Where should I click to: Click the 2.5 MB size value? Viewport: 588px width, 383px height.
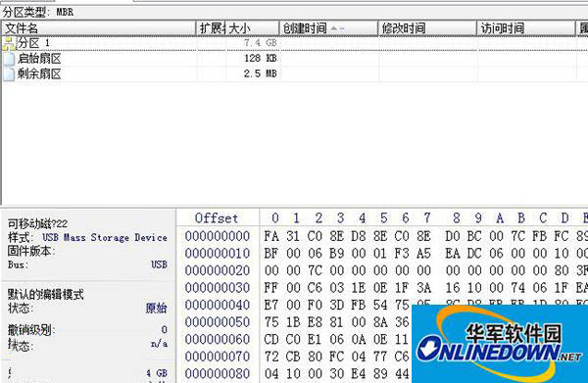261,73
